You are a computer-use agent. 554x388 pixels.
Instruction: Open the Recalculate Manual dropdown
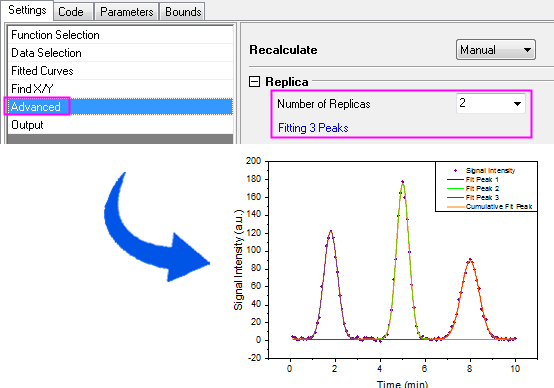point(496,50)
